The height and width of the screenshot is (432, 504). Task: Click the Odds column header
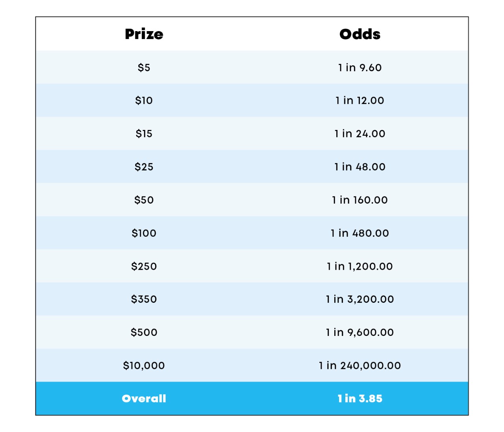(x=360, y=34)
